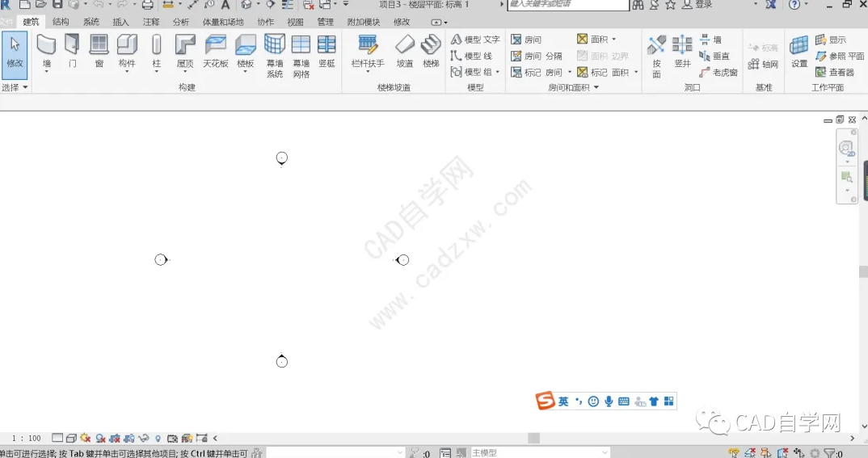Select the 竖梃 (Mullion) tool

(x=327, y=50)
